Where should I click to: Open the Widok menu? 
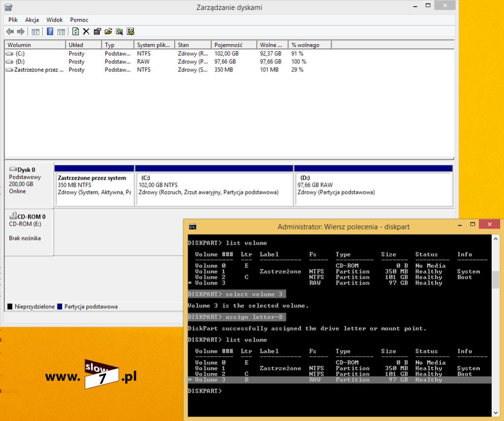coord(55,20)
